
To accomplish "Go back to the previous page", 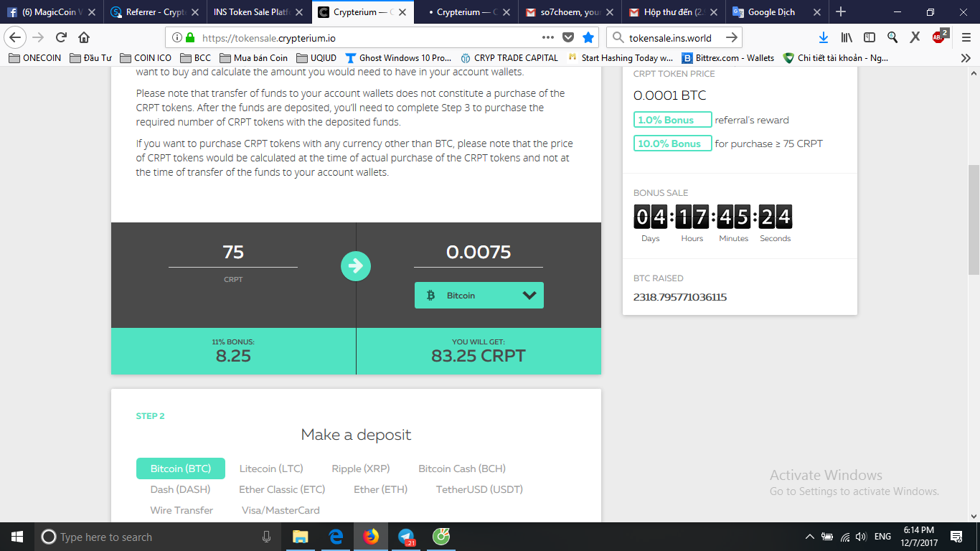I will point(16,38).
